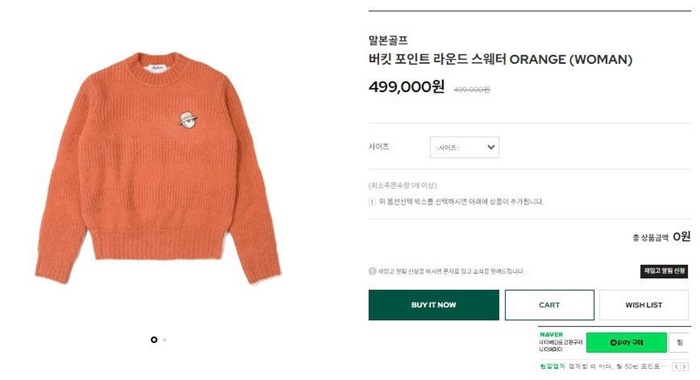700x380 pixels.
Task: Add item to WISH LIST
Action: tap(644, 305)
